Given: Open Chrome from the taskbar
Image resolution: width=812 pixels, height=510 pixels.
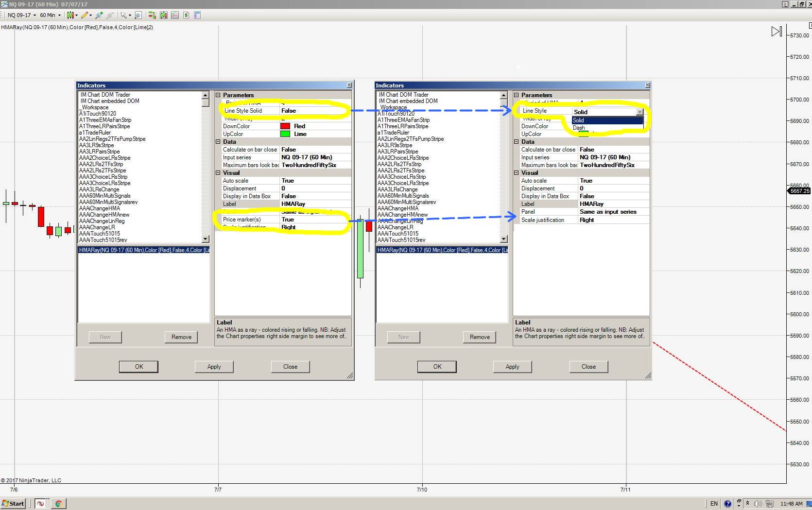Looking at the screenshot, I should pos(58,504).
